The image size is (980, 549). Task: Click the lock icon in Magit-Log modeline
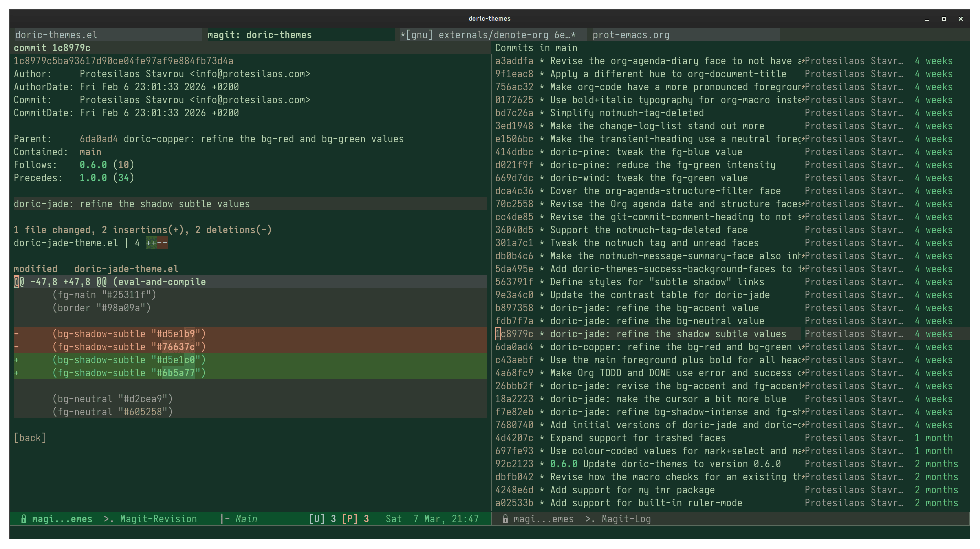click(505, 519)
